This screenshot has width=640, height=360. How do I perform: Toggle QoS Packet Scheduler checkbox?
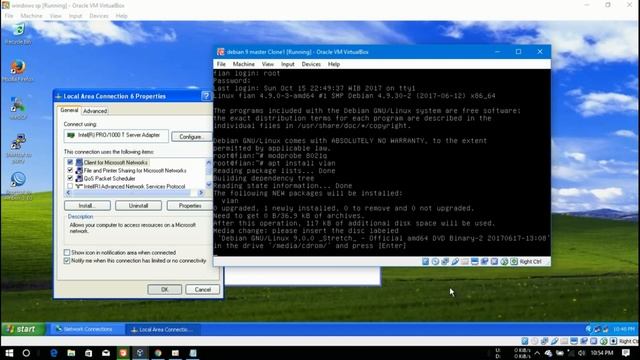[70, 178]
